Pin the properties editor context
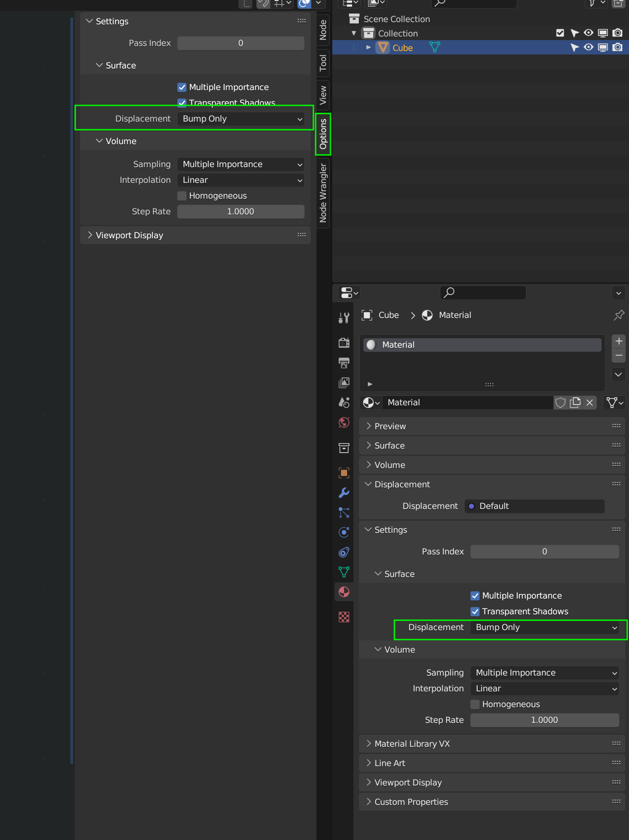Screen dimensions: 629x840 [x=619, y=315]
